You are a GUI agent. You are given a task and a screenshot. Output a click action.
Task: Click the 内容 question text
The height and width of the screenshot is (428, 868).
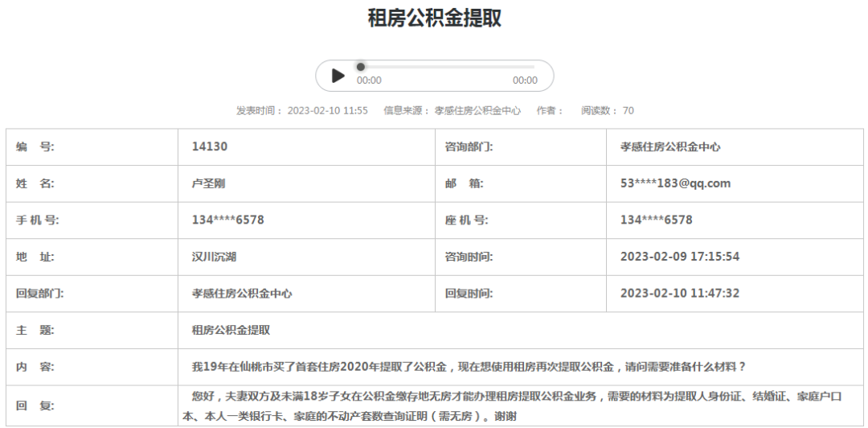coord(469,367)
